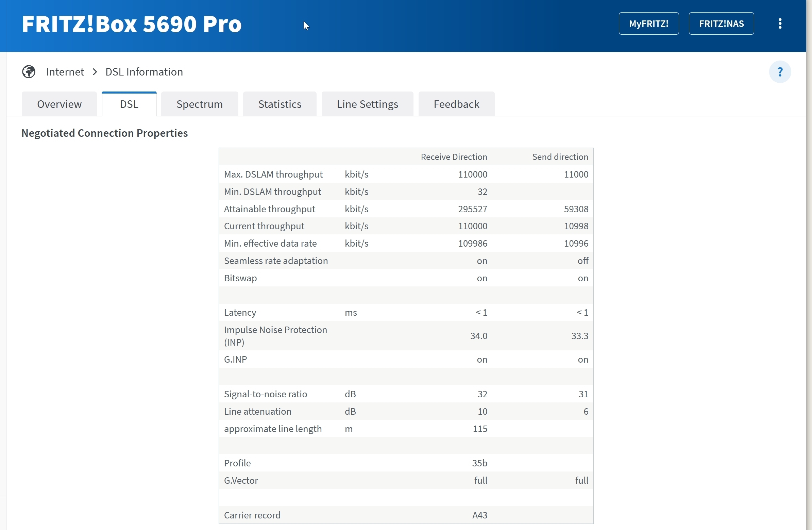
Task: Select Max. DSLAM receive value 110000
Action: pyautogui.click(x=473, y=175)
